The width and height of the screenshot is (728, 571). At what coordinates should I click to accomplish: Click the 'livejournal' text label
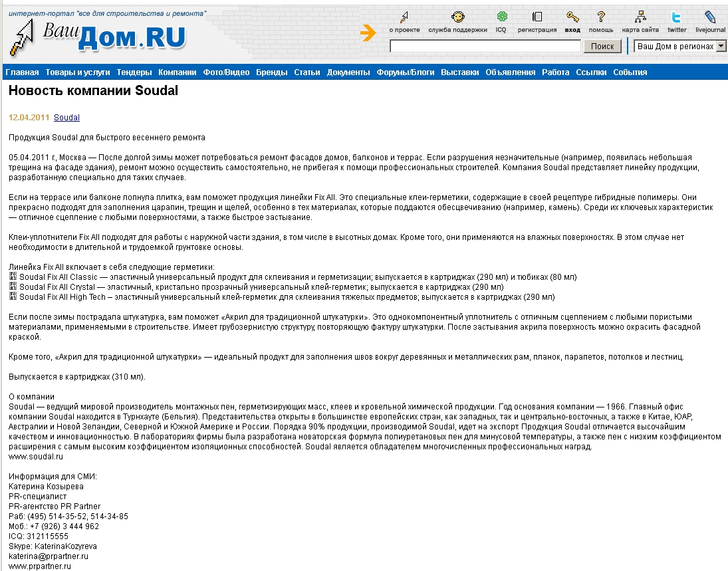(710, 30)
